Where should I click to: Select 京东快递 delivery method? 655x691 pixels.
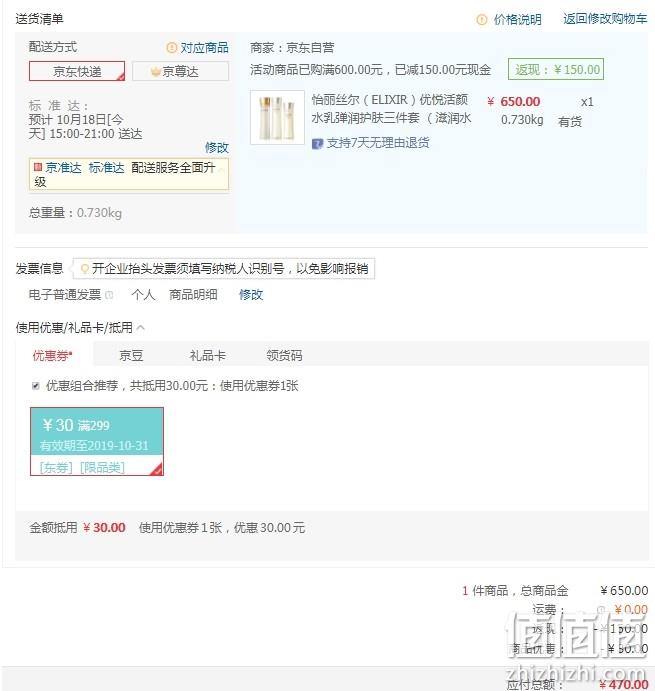coord(77,71)
